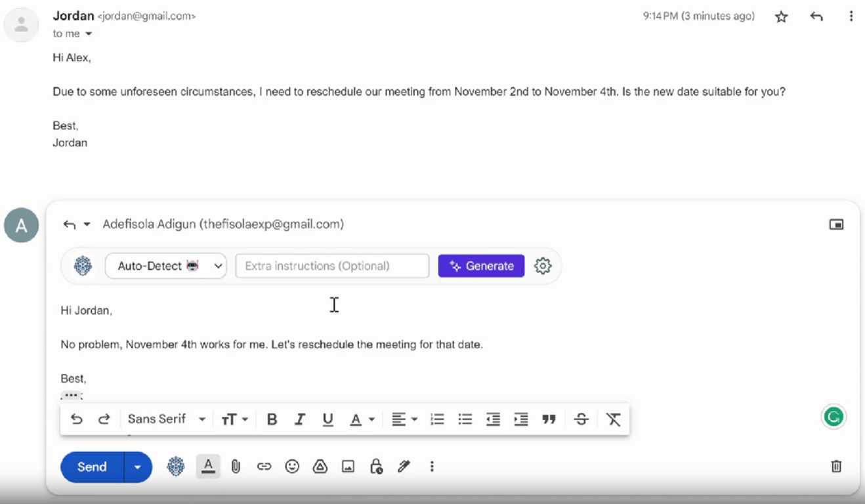Image resolution: width=865 pixels, height=504 pixels.
Task: Apply quote formatting
Action: [549, 419]
